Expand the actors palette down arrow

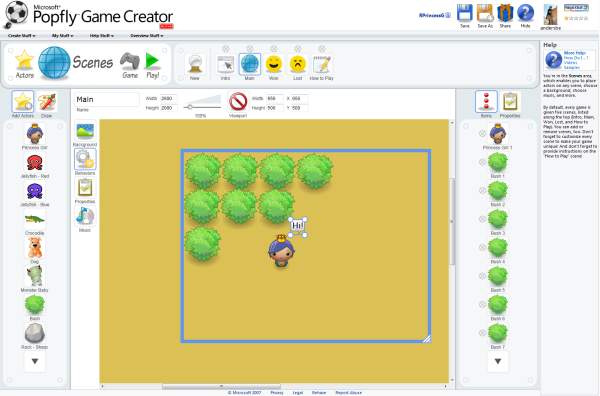(x=35, y=361)
